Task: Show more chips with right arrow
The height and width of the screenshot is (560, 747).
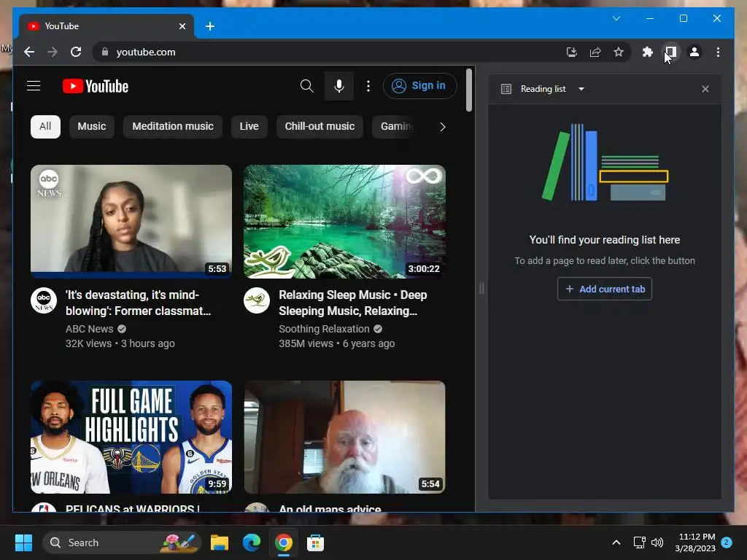Action: click(443, 127)
